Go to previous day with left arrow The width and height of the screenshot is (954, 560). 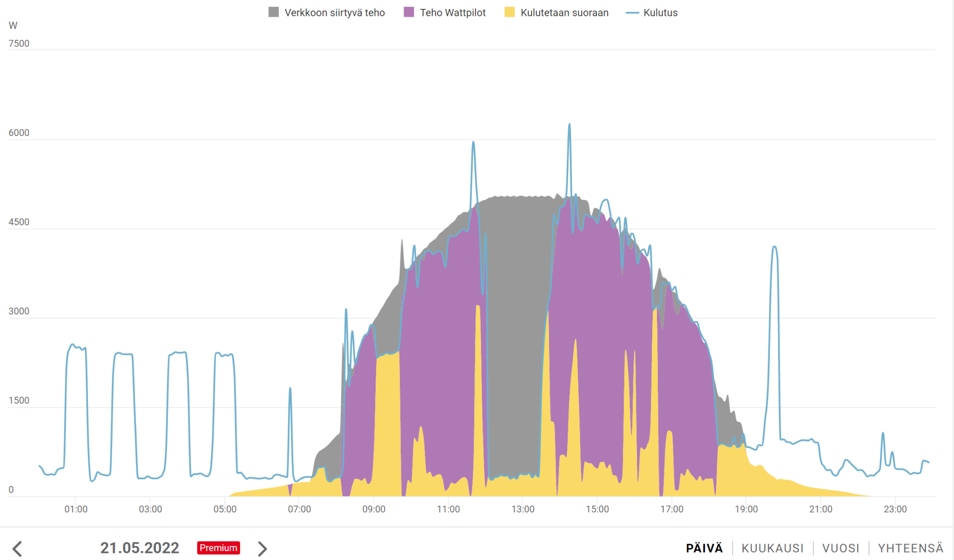pyautogui.click(x=17, y=549)
